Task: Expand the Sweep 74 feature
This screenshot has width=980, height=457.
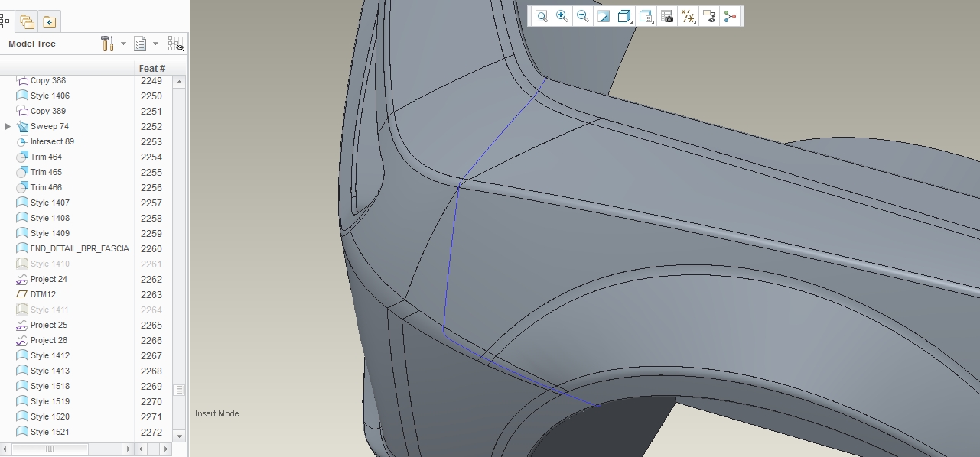Action: click(8, 126)
